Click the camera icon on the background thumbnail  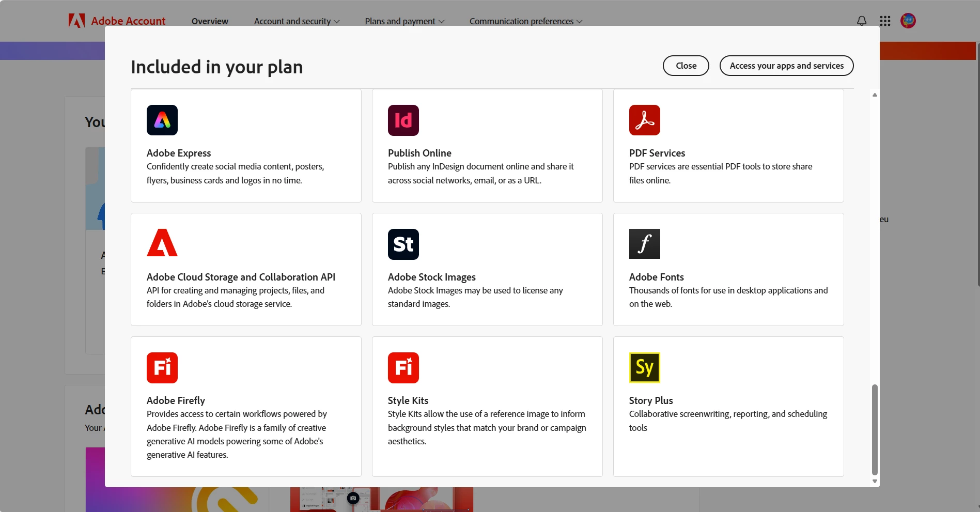point(353,498)
